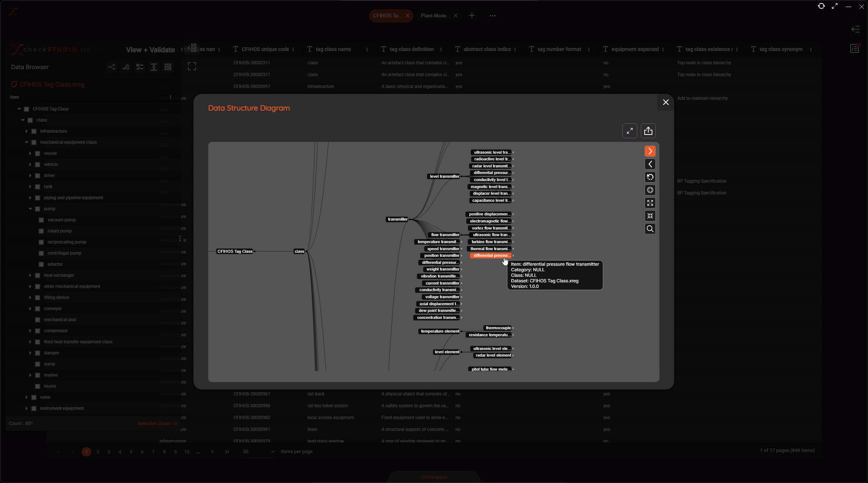Select the level transmitter diagram node
This screenshot has height=483, width=868.
444,176
